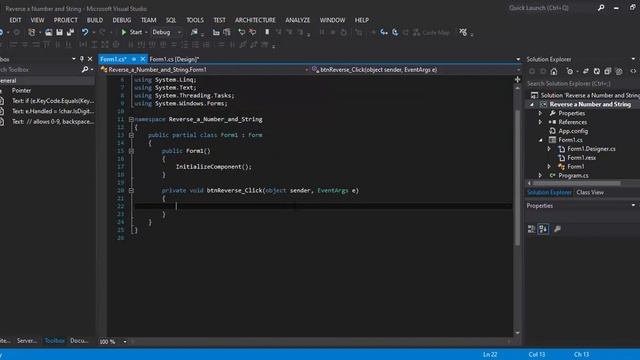640x360 pixels.
Task: Toggle the Toolbox auto-hide pin
Action: click(x=82, y=59)
